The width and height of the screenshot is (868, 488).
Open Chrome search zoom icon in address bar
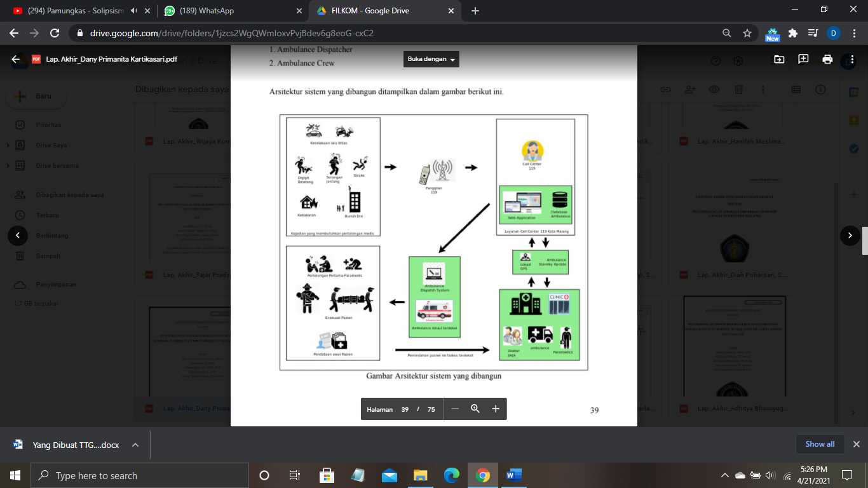727,33
